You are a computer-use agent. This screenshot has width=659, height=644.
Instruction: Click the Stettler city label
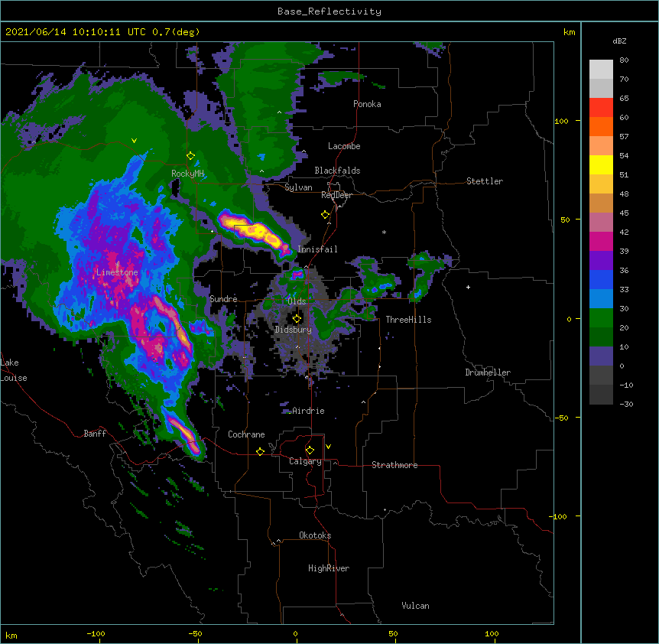[x=485, y=181]
